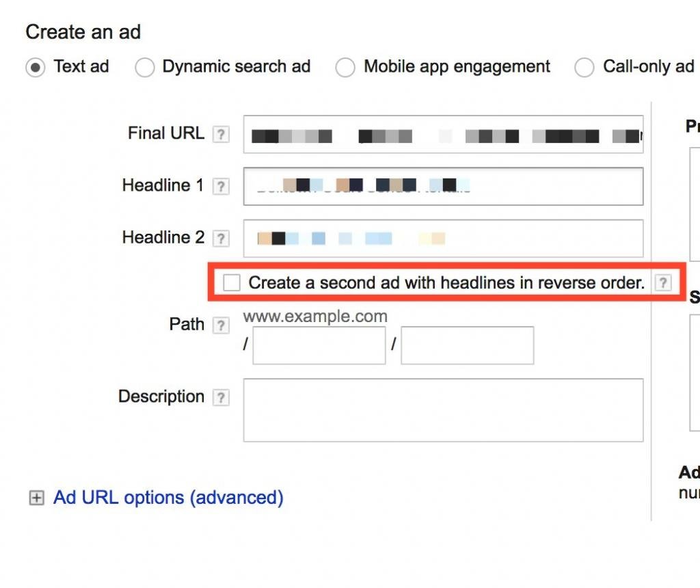Open help for Final URL field
The height and width of the screenshot is (588, 700).
220,134
